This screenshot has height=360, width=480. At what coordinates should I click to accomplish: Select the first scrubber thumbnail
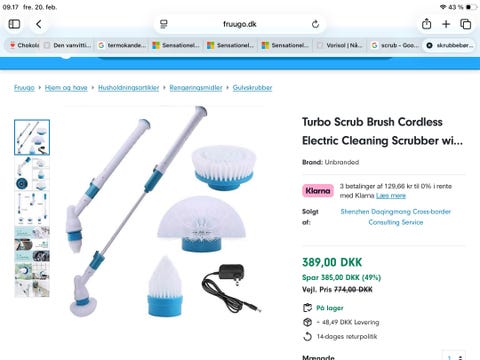click(x=32, y=137)
